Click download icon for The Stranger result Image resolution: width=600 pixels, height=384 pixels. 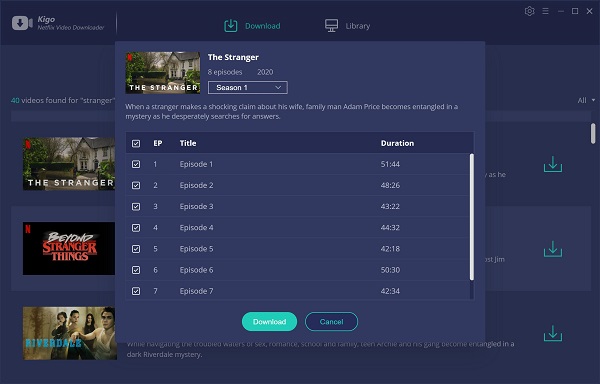553,164
